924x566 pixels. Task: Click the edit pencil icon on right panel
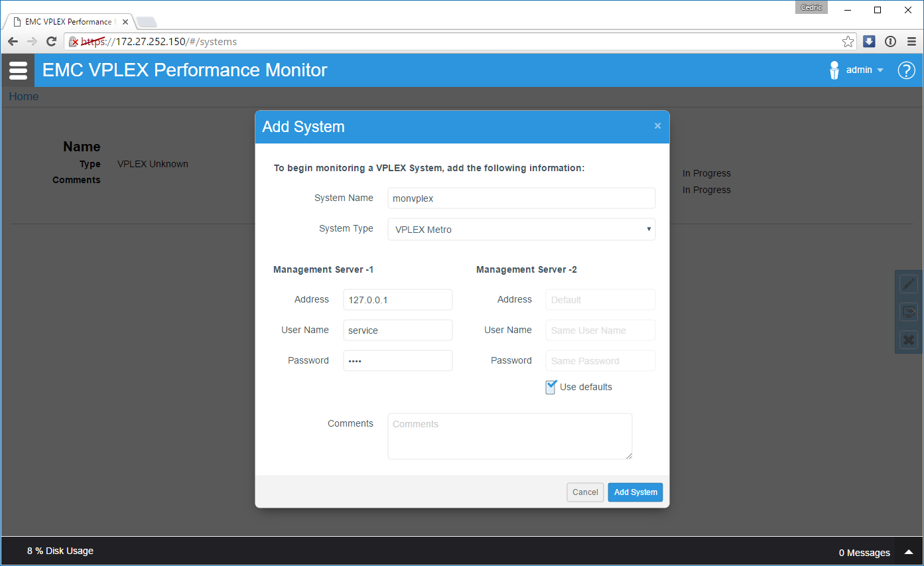tap(908, 284)
